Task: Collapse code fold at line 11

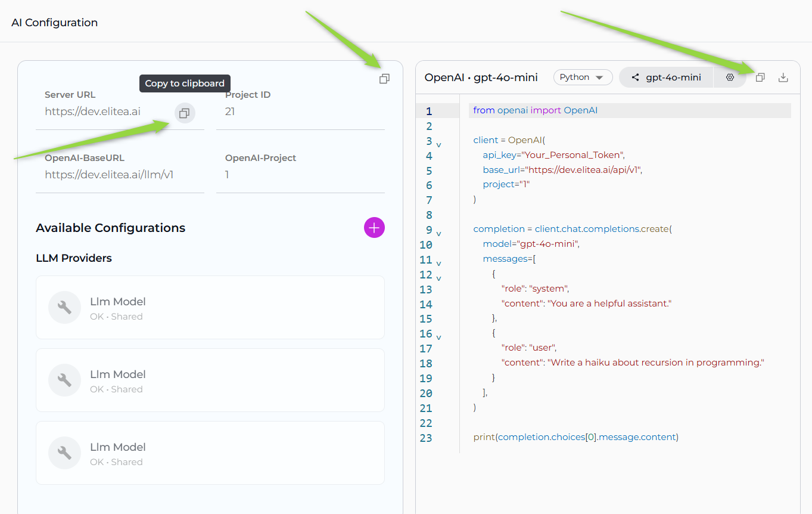Action: [x=439, y=264]
